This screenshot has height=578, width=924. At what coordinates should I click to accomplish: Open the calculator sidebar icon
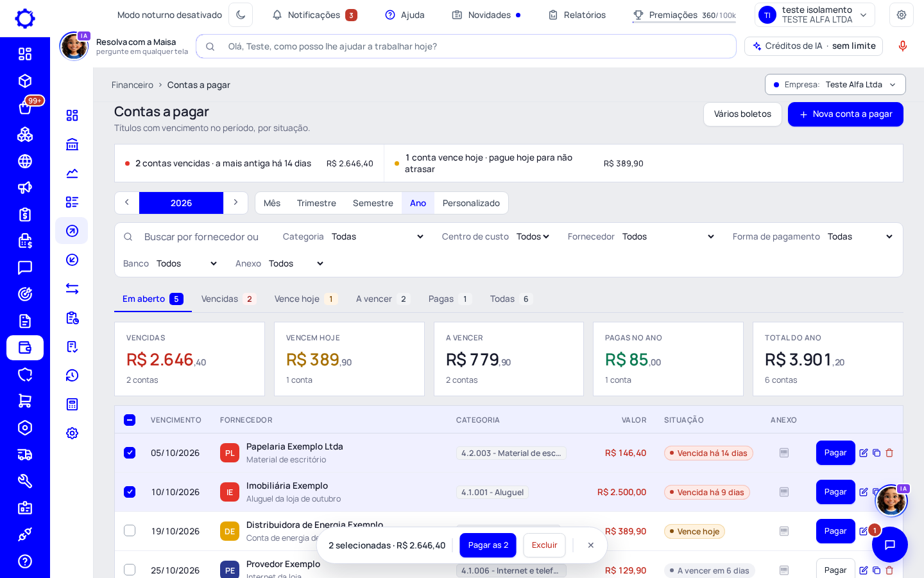[x=72, y=404]
